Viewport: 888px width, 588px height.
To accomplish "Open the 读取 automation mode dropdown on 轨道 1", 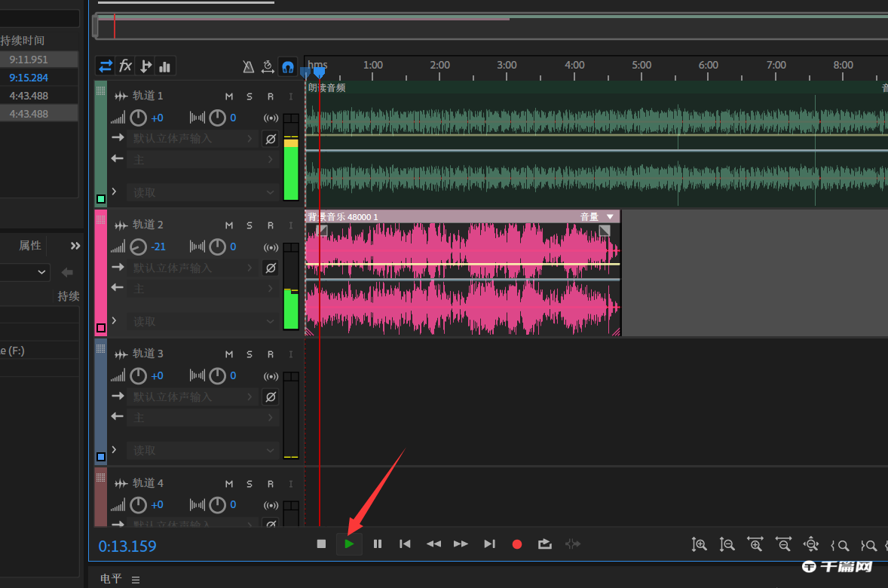I will [x=202, y=192].
